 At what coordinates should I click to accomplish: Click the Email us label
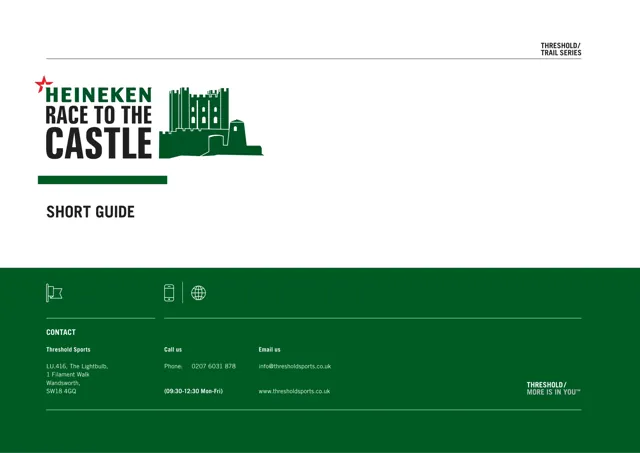[269, 349]
